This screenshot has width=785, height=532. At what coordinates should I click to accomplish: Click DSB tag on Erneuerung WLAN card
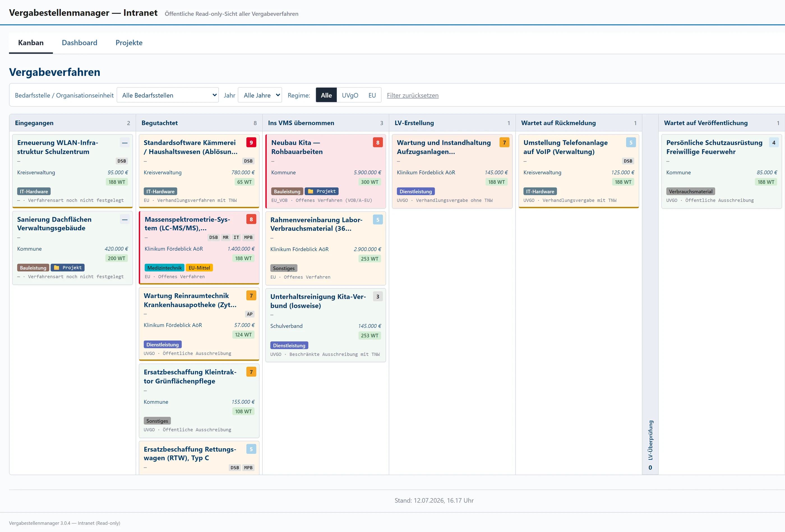click(122, 161)
